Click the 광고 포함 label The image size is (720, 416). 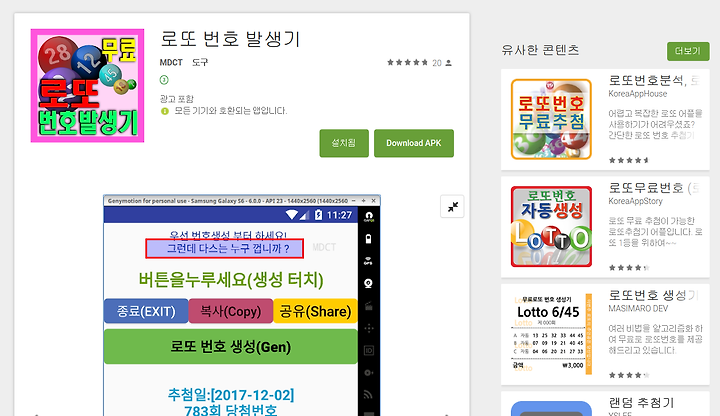point(177,99)
